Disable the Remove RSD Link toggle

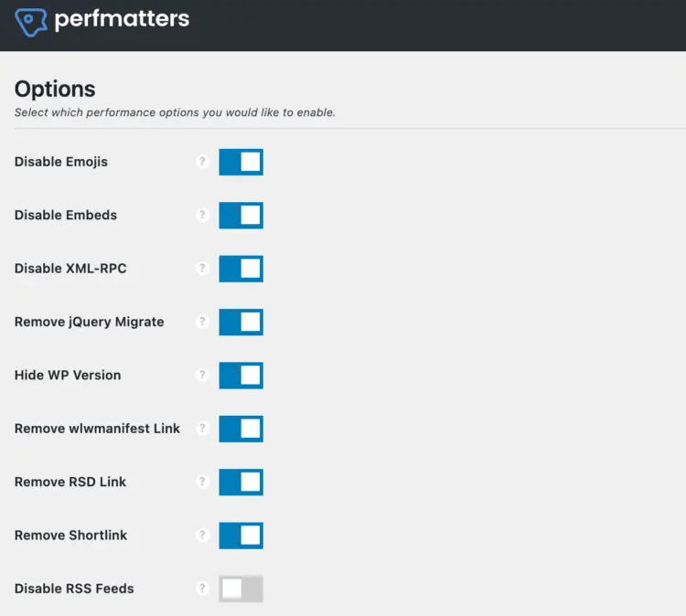click(241, 482)
